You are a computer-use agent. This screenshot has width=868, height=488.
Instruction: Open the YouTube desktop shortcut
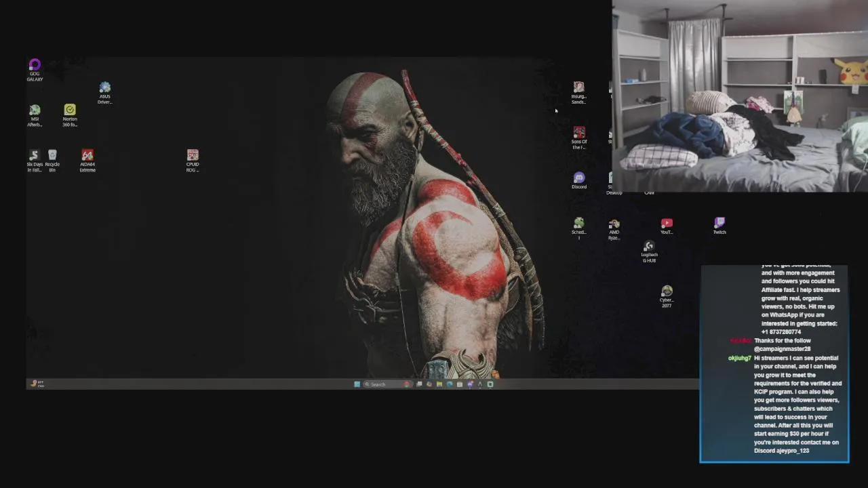[667, 226]
